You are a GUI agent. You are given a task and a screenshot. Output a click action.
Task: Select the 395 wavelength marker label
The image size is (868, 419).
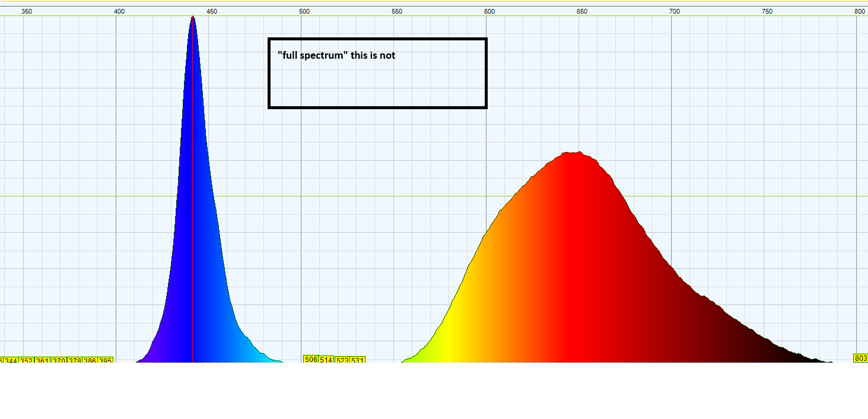pyautogui.click(x=106, y=361)
